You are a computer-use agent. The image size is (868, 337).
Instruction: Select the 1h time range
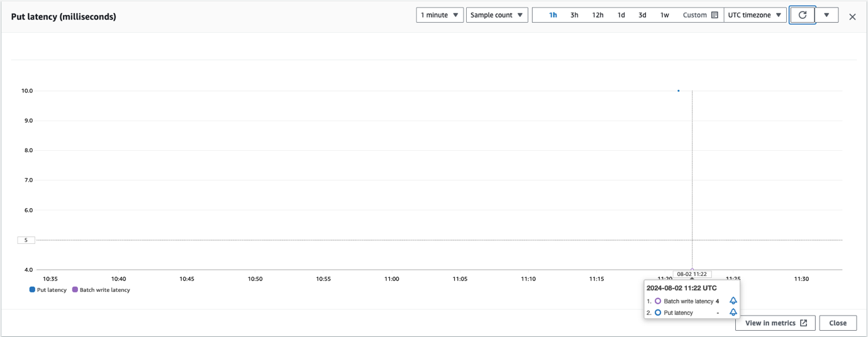coord(553,15)
